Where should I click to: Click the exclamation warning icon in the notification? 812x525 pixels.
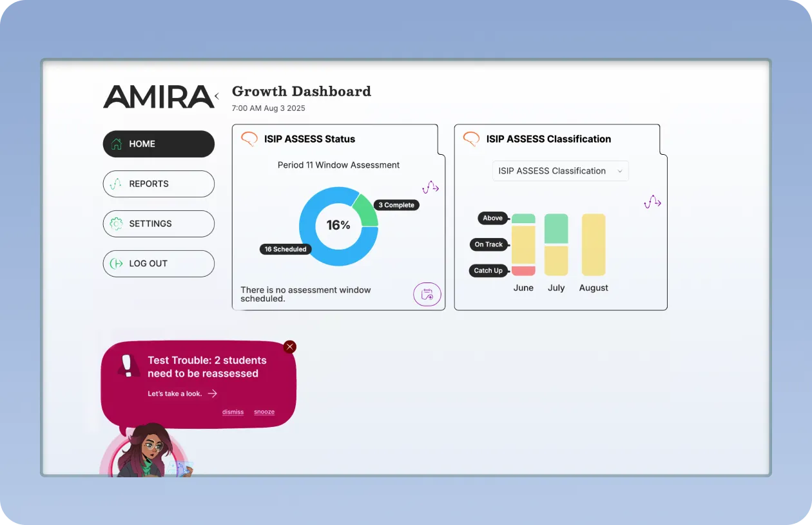(x=129, y=366)
